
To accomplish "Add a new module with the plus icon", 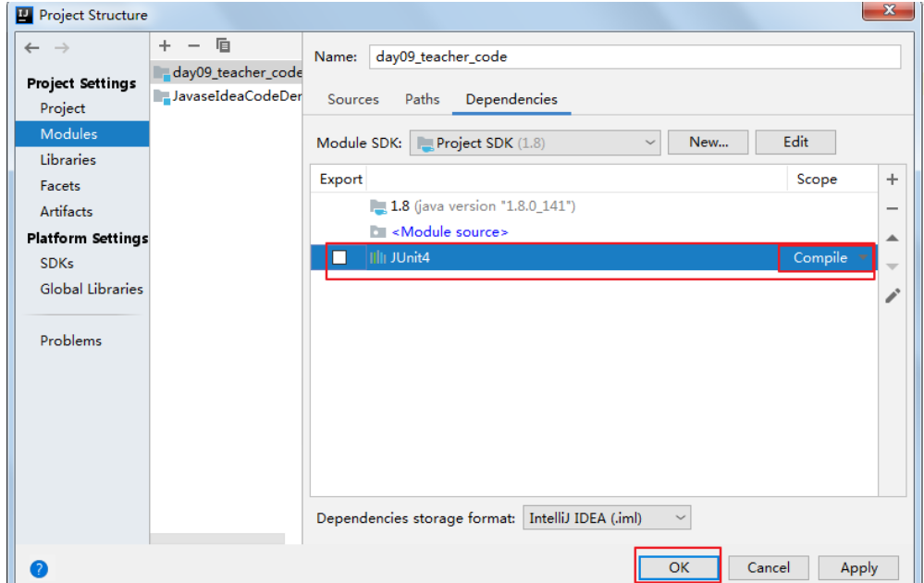I will [165, 45].
